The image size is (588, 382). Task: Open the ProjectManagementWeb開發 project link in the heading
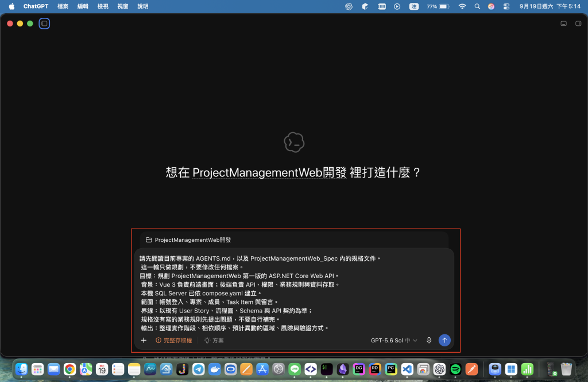click(x=269, y=172)
